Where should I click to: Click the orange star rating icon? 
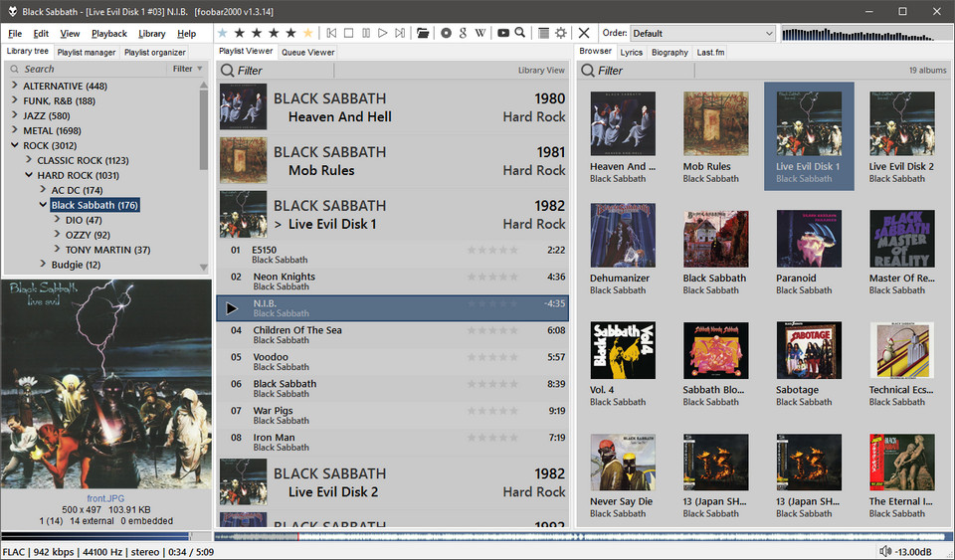(308, 33)
